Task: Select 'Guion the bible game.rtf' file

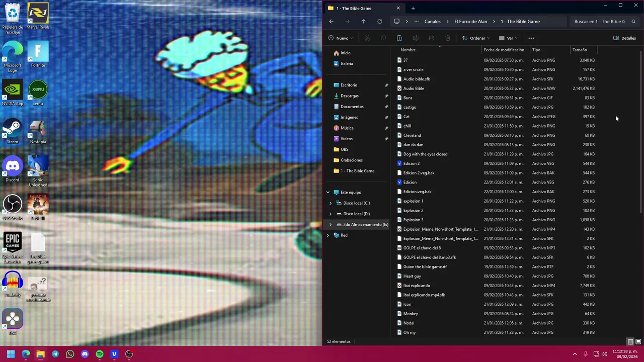Action: pos(425,267)
